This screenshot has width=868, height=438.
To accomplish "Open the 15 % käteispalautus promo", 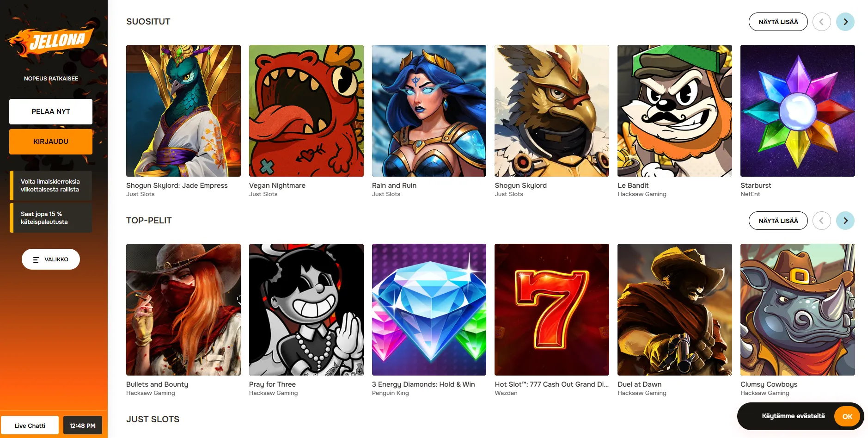I will click(x=51, y=218).
